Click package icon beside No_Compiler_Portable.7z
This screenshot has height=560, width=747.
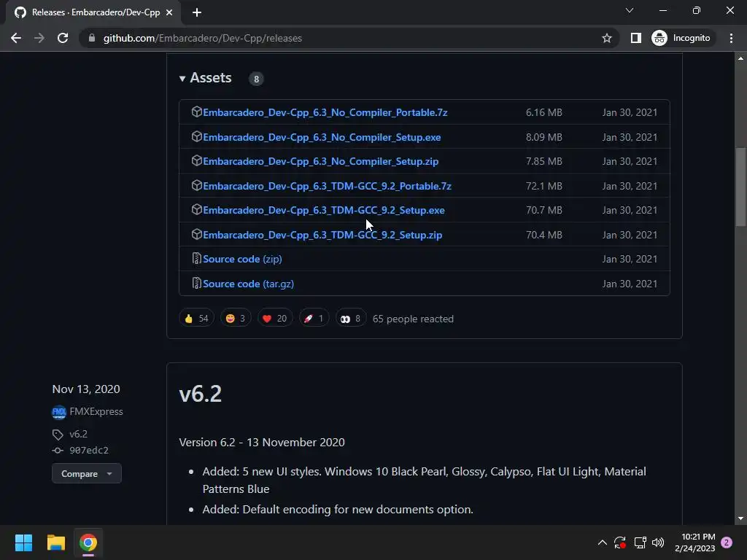click(x=197, y=112)
